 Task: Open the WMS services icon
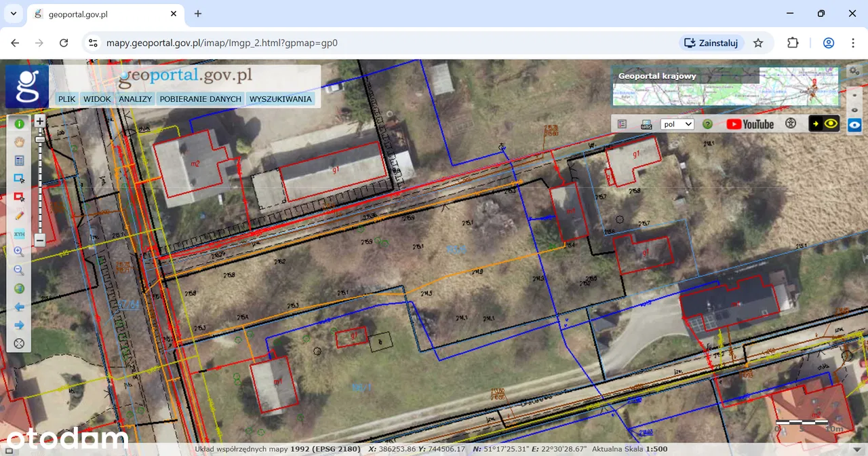[x=646, y=124]
